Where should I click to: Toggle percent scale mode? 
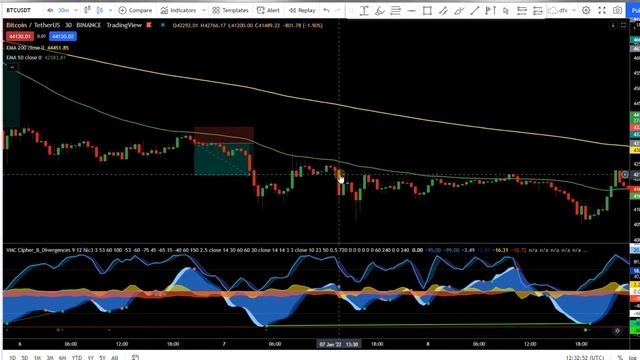click(x=620, y=358)
